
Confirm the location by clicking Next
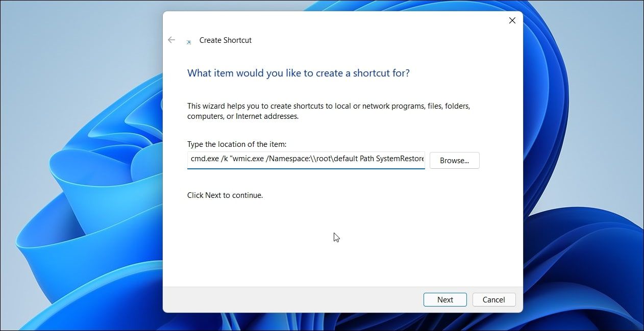tap(444, 299)
